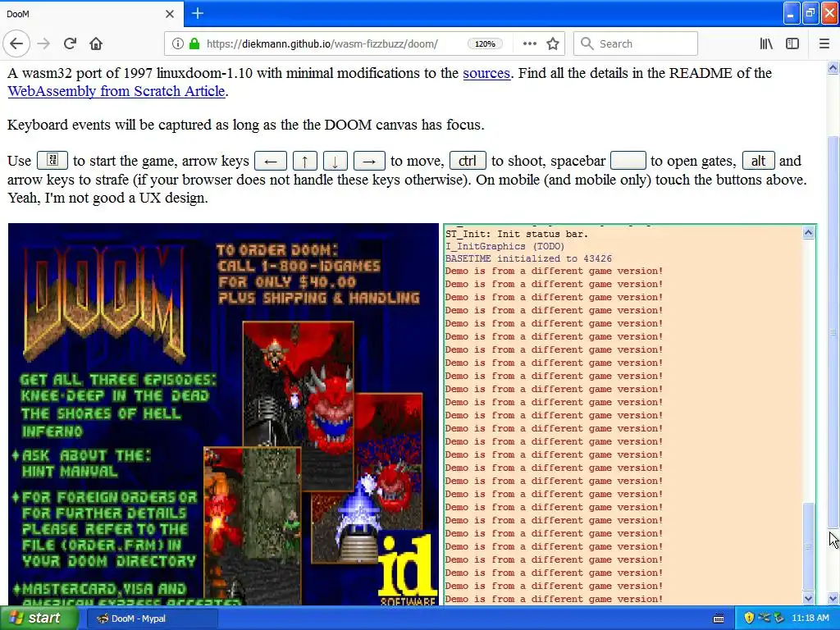Reset zoom via the 120% badge
The height and width of the screenshot is (630, 840).
coord(485,44)
